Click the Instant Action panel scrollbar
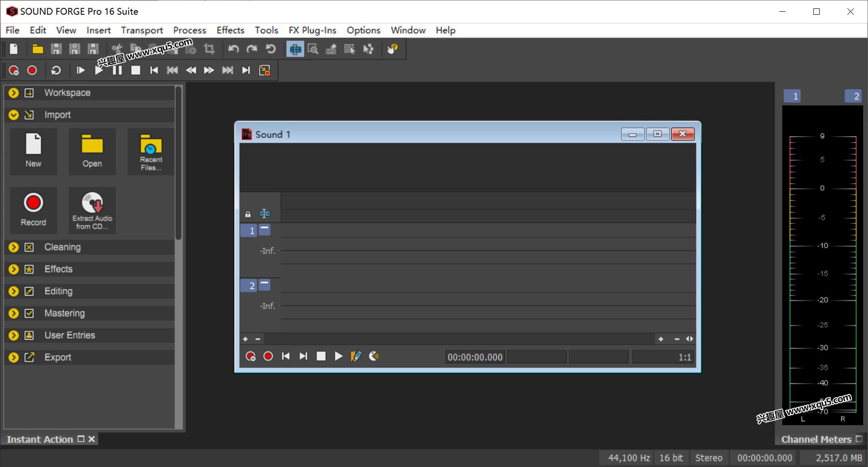The image size is (868, 467). 178,163
